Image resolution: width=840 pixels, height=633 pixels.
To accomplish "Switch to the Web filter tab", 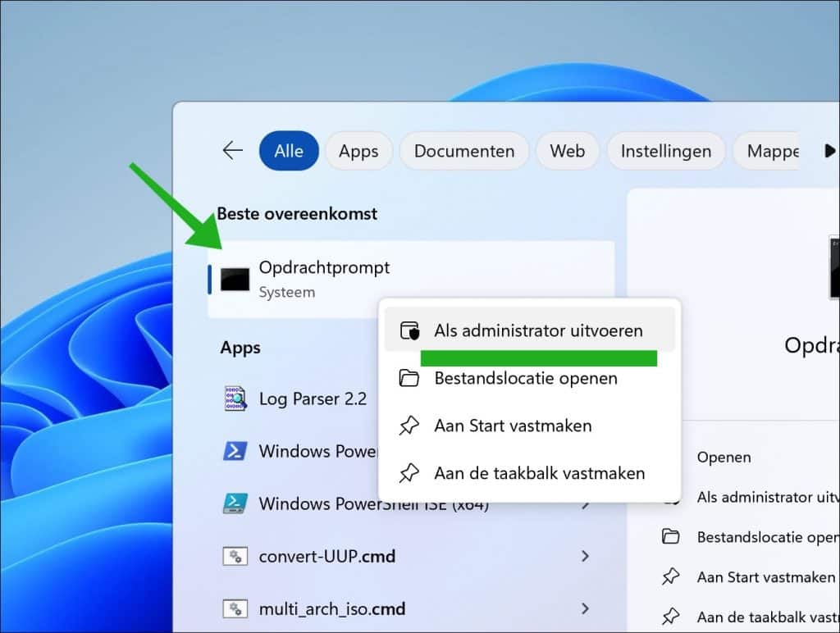I will click(568, 151).
